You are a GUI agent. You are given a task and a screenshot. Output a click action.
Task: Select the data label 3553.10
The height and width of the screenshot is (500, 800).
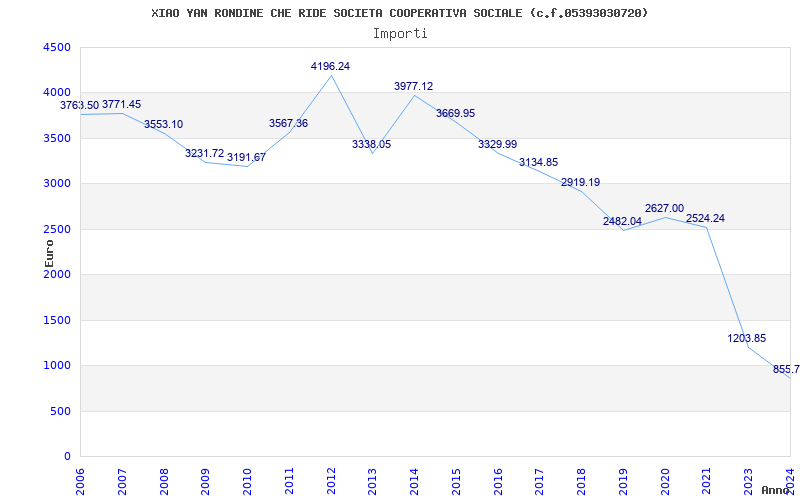(x=163, y=124)
